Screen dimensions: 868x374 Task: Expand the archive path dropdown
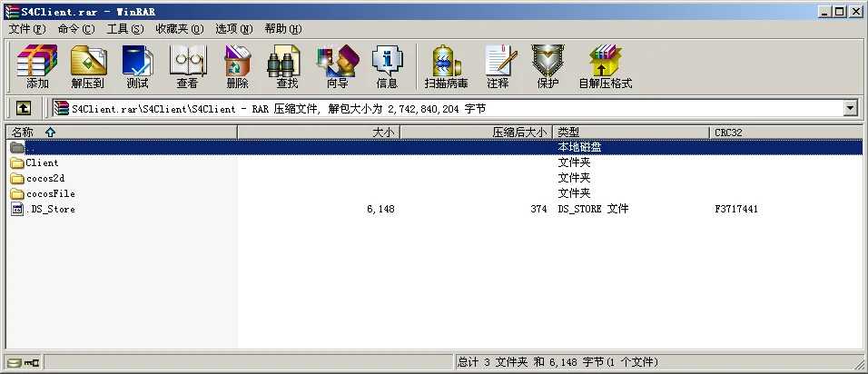(851, 108)
